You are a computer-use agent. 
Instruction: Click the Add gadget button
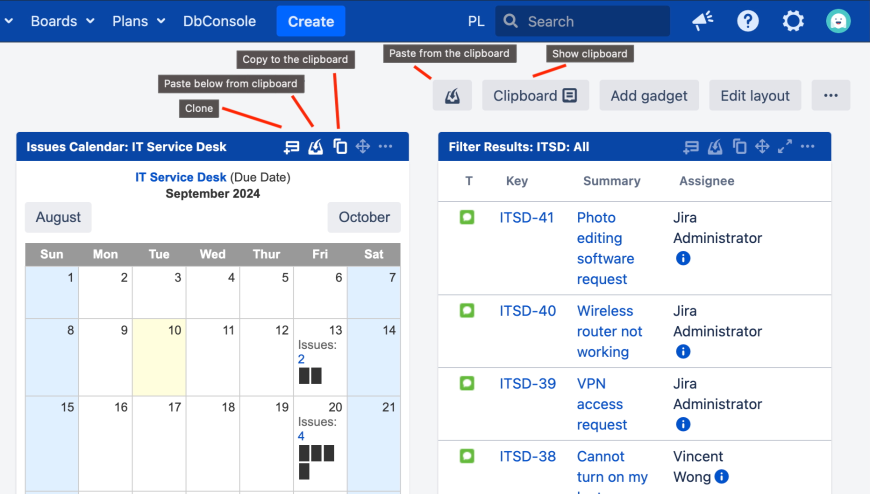pos(649,96)
